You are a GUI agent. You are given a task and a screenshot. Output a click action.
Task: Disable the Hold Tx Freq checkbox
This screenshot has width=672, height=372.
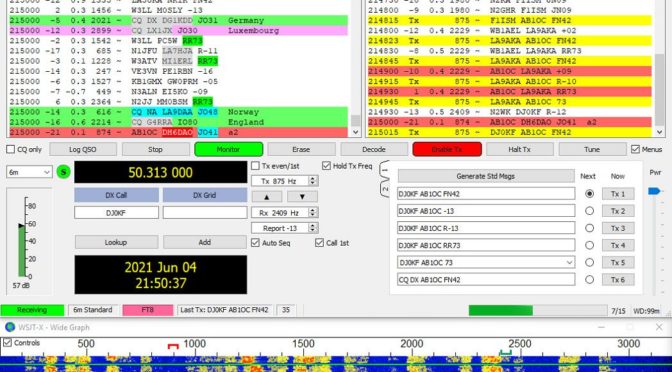[x=327, y=166]
